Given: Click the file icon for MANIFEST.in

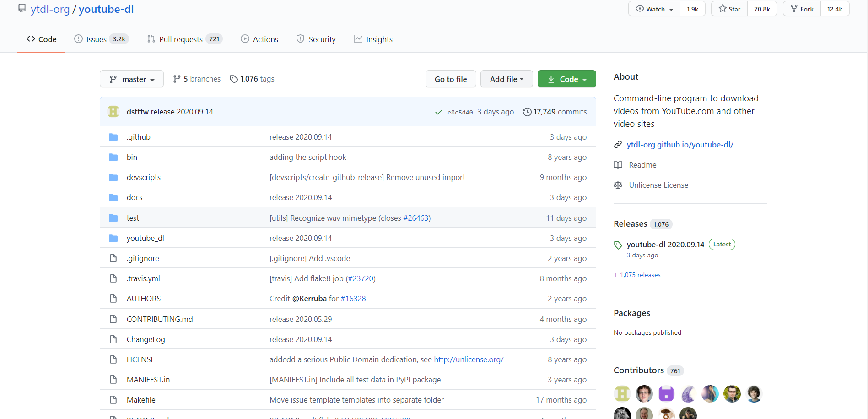Looking at the screenshot, I should point(113,380).
